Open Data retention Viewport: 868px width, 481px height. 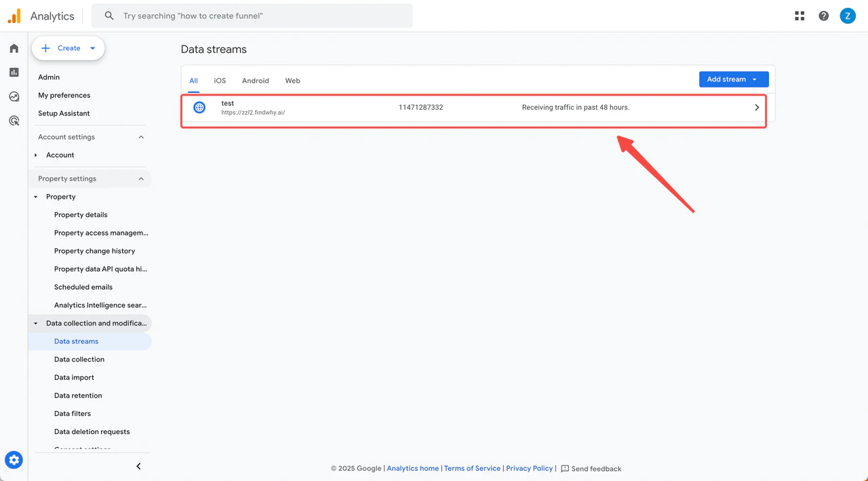coord(78,396)
